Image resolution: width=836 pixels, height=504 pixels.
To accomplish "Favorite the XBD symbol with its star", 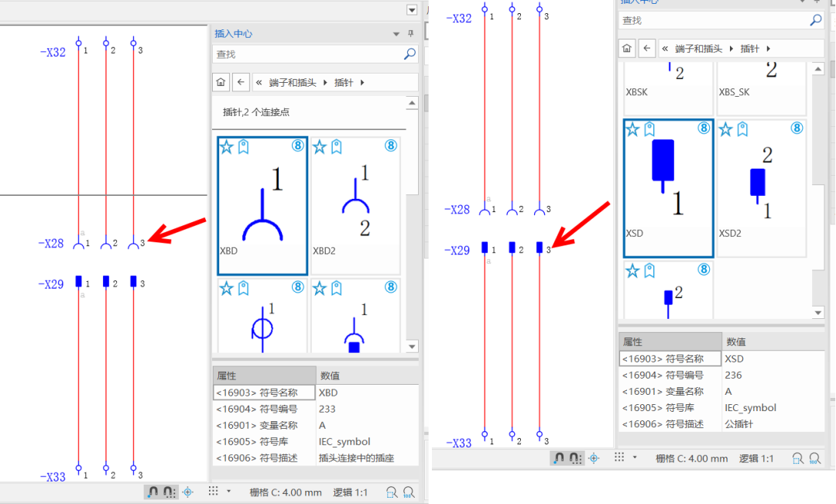I will coord(226,147).
